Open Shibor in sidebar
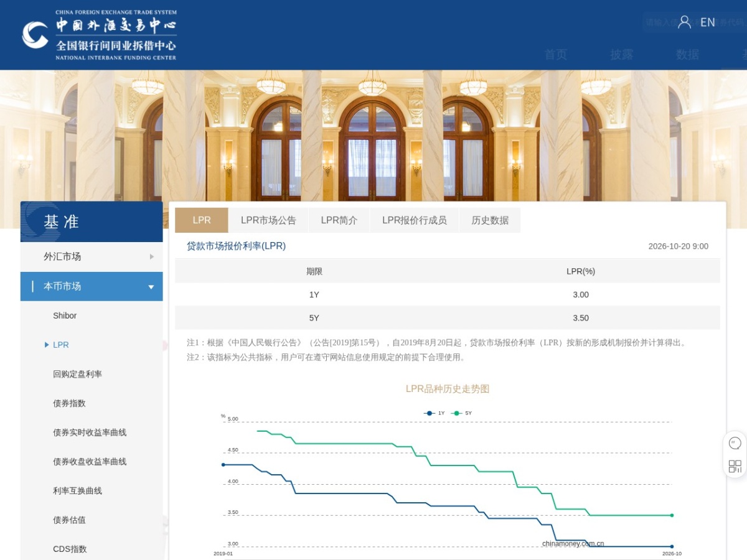Viewport: 747px width, 560px height. (x=65, y=315)
